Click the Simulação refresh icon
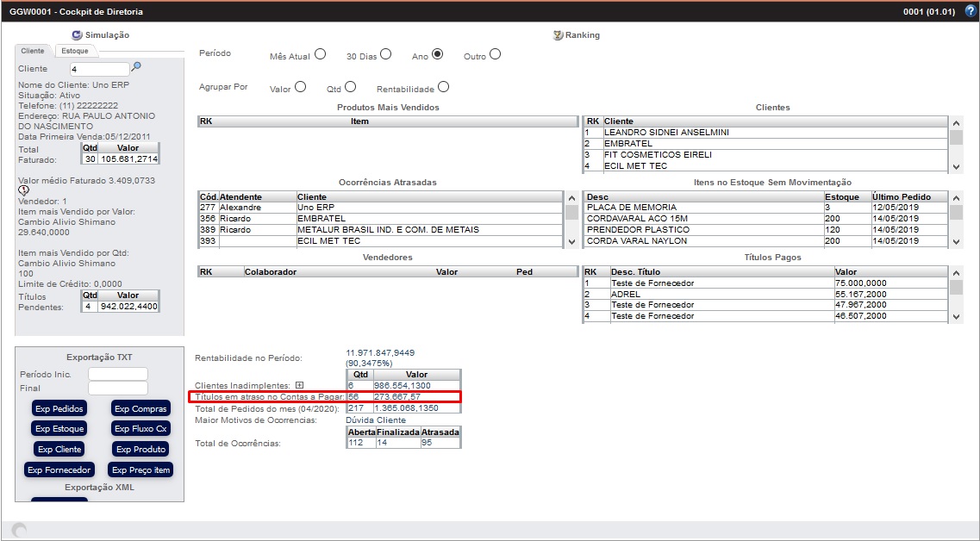This screenshot has height=541, width=980. pyautogui.click(x=77, y=35)
